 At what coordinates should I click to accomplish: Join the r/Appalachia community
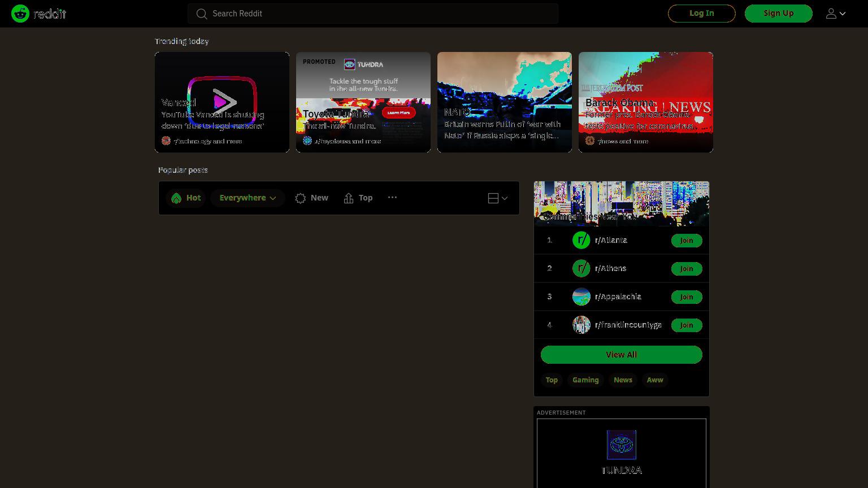(x=687, y=297)
